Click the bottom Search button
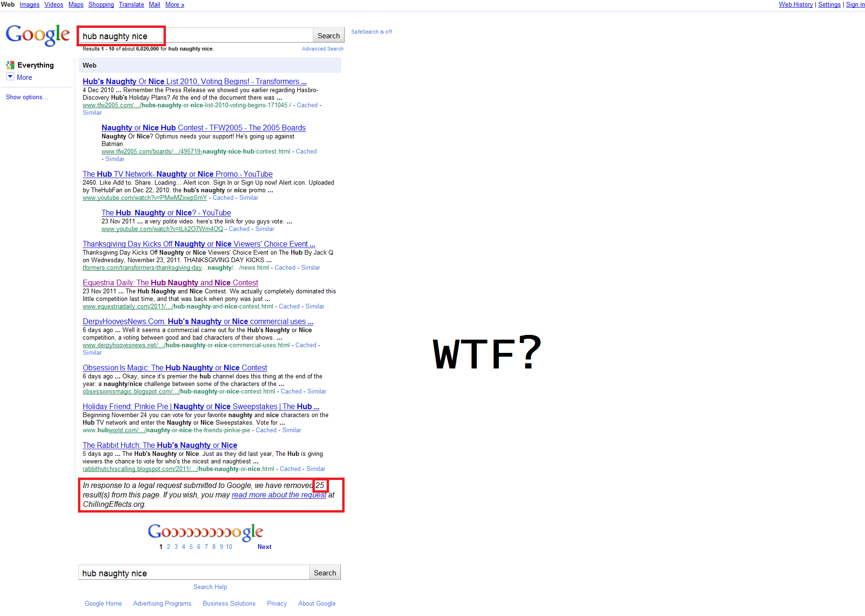 pyautogui.click(x=325, y=573)
